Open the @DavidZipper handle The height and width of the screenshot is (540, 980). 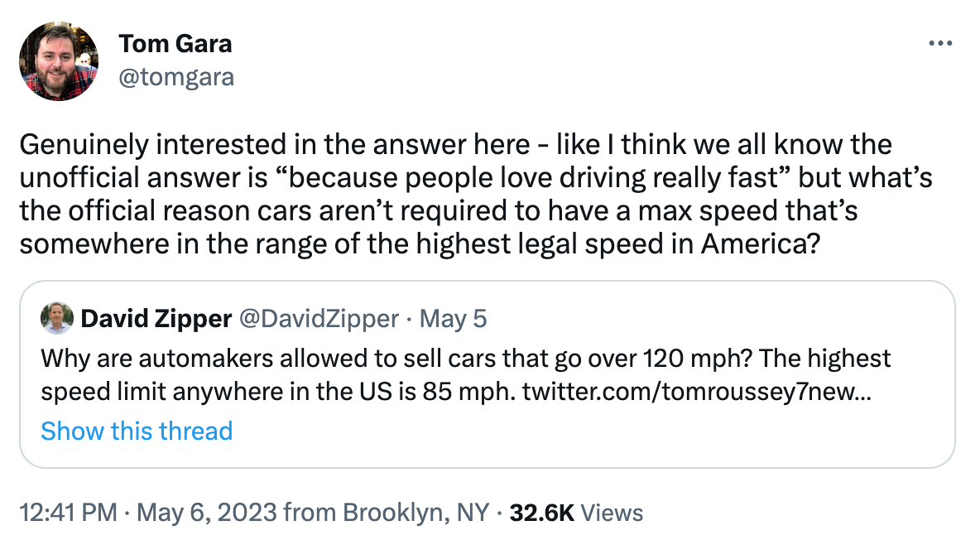click(319, 318)
